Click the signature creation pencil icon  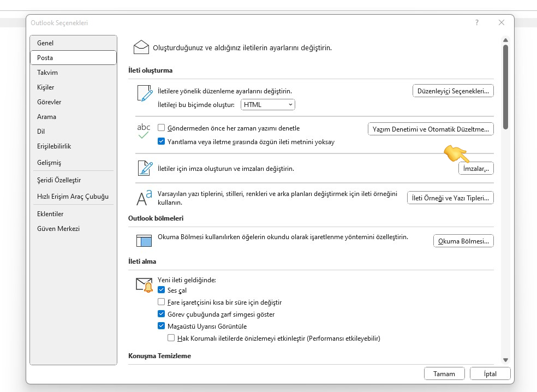click(x=144, y=169)
